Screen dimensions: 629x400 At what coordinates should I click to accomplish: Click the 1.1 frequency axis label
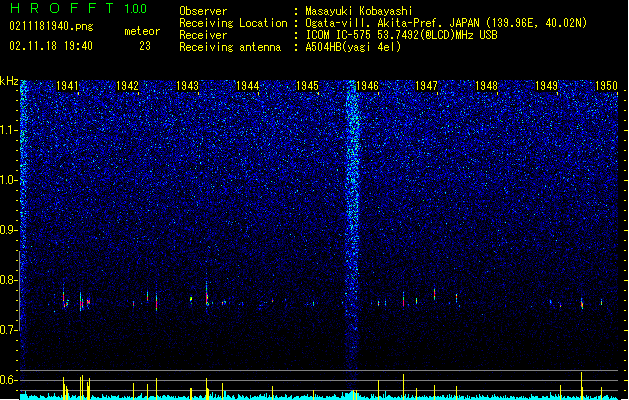pos(9,130)
